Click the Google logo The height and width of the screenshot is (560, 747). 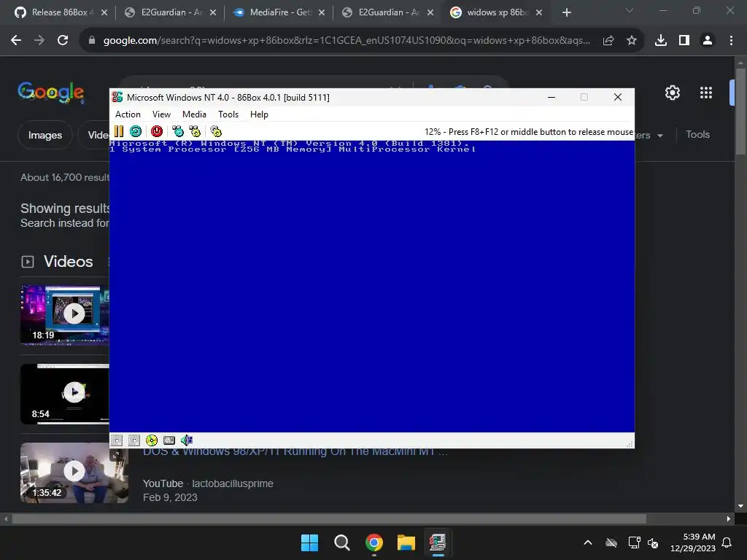(x=51, y=92)
